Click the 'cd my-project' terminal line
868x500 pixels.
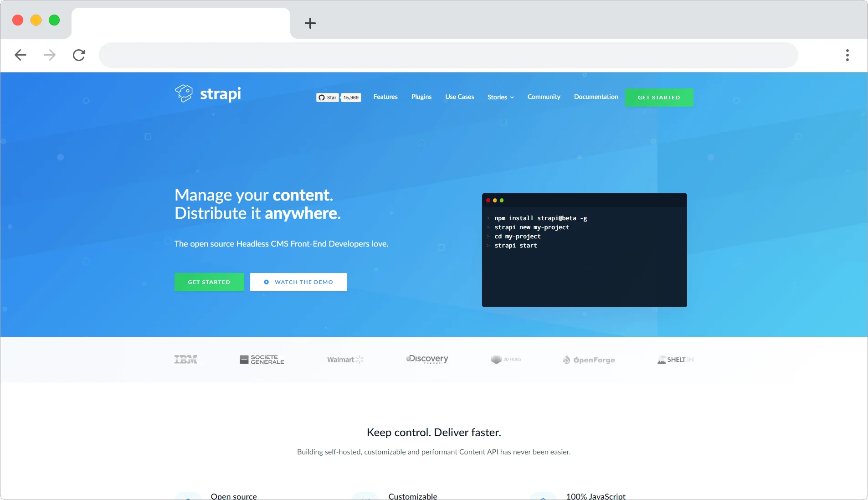coord(518,237)
